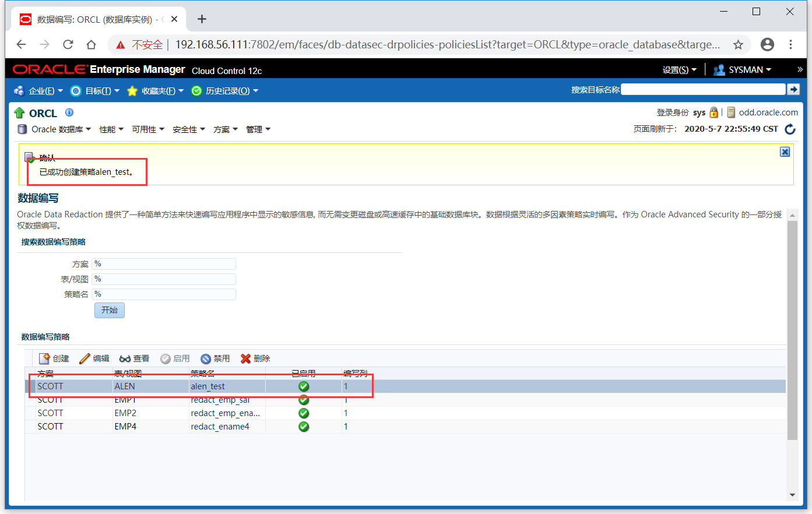
Task: Click the browser forward arrow
Action: [x=45, y=44]
